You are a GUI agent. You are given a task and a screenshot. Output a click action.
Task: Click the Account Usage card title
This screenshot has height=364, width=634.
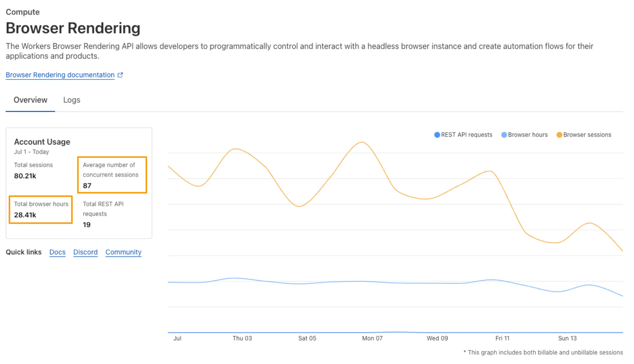(x=42, y=142)
